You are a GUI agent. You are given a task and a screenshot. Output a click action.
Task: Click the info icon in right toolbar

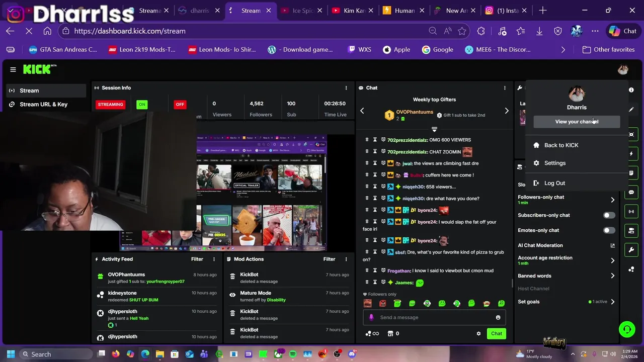631,90
